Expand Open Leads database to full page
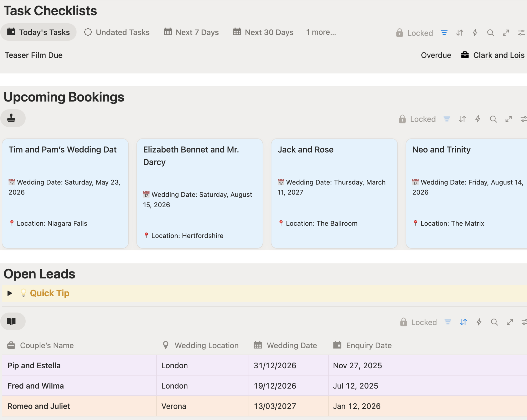The width and height of the screenshot is (527, 420). (x=510, y=322)
